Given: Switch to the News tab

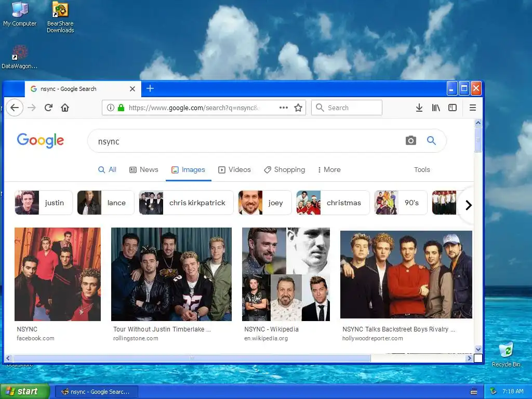Looking at the screenshot, I should point(144,170).
